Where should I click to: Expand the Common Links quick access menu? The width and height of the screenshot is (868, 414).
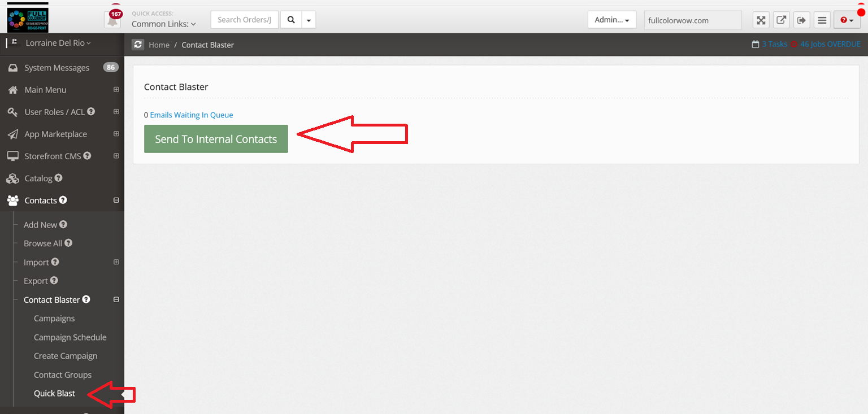click(163, 24)
